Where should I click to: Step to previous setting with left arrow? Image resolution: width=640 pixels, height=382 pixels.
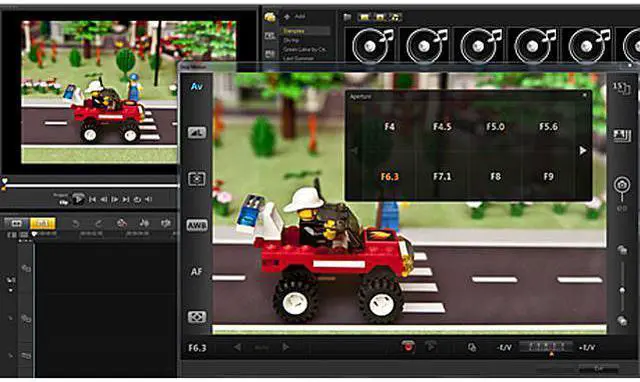tap(237, 347)
